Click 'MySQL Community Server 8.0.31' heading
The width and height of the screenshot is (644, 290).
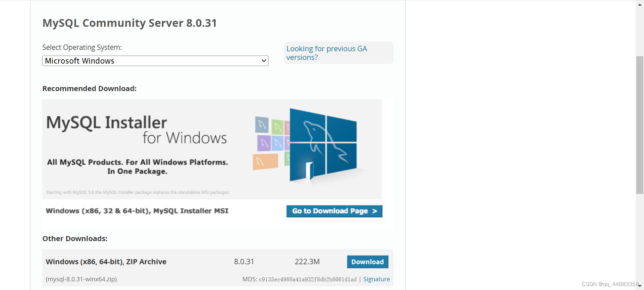tap(129, 23)
